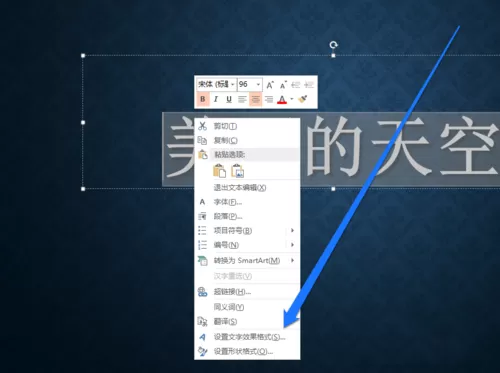Select 同义词(Y) entry
The image size is (500, 373).
(x=247, y=307)
